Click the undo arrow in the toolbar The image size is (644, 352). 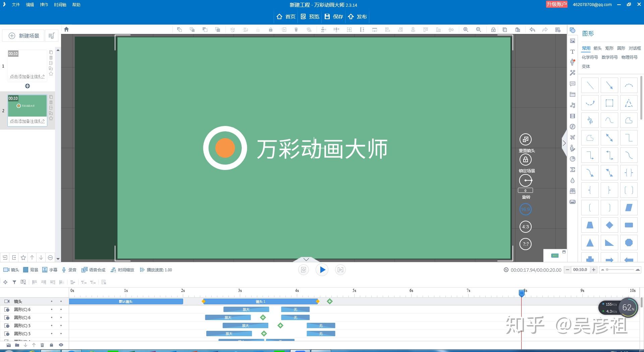532,30
